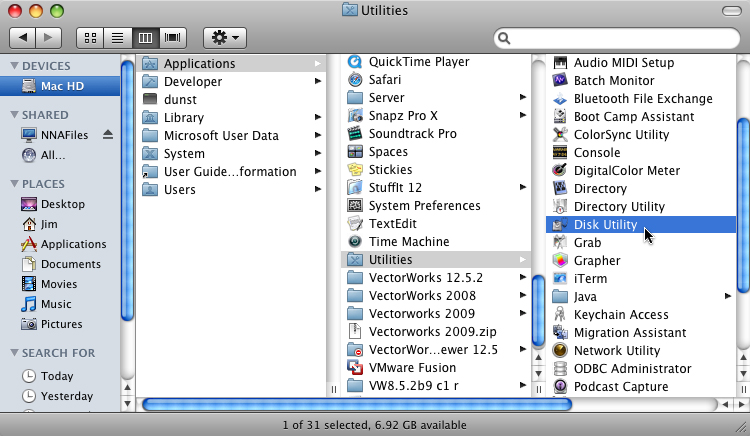Open Movies folder in sidebar

click(30, 284)
